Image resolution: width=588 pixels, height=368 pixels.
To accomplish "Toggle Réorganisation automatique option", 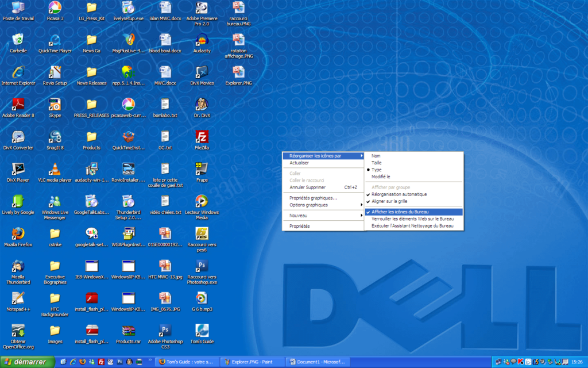I will point(413,194).
